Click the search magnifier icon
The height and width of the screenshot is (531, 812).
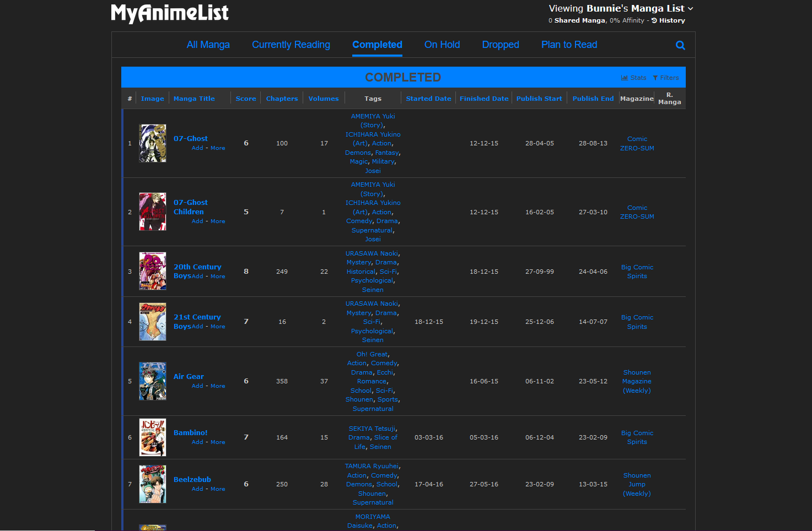coord(680,45)
